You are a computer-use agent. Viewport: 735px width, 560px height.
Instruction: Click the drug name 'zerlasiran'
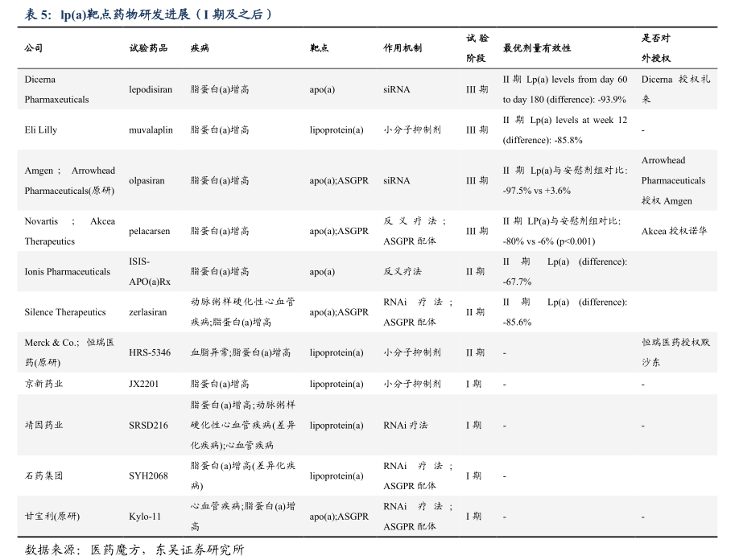click(x=147, y=312)
